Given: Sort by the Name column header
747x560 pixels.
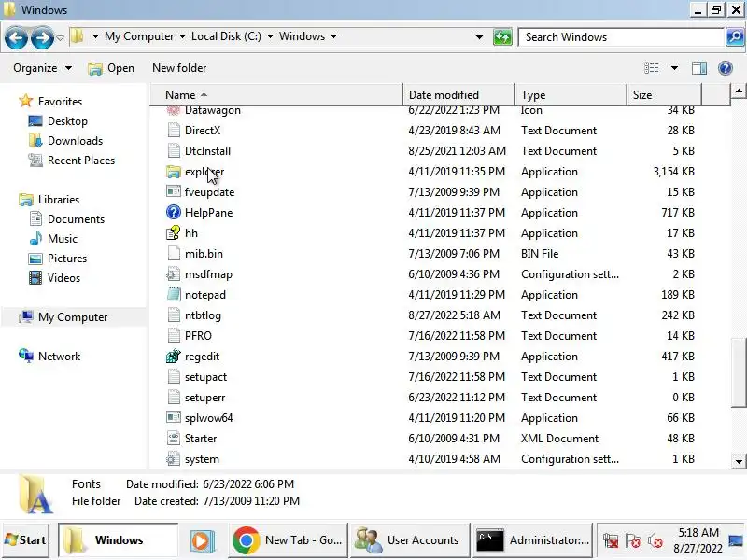Looking at the screenshot, I should (276, 95).
